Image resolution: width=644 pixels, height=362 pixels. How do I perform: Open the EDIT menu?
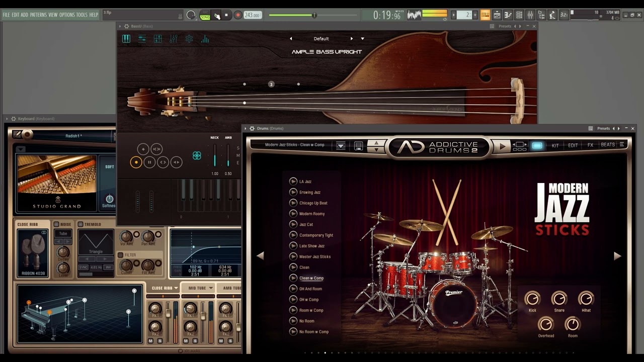16,15
